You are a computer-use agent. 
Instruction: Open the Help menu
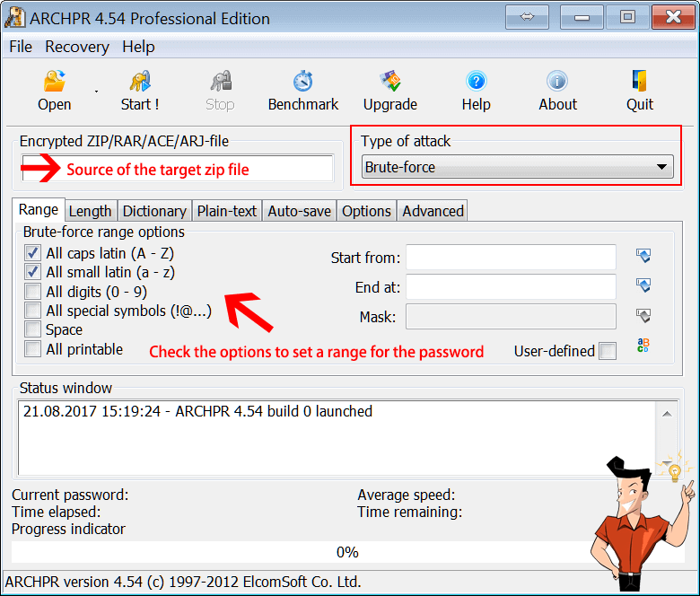tap(138, 47)
